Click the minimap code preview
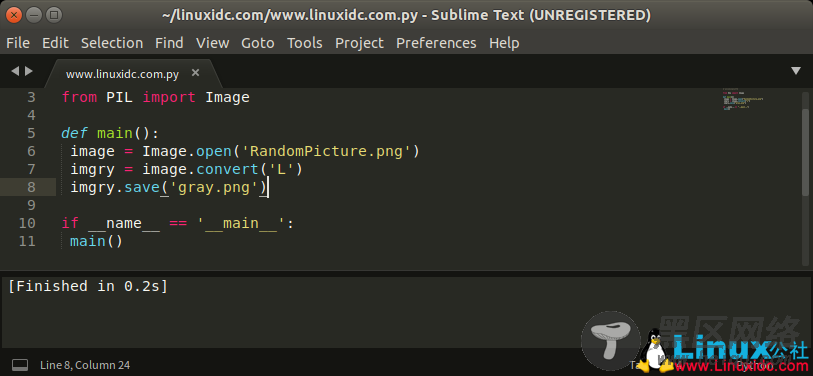This screenshot has width=813, height=376. click(742, 100)
